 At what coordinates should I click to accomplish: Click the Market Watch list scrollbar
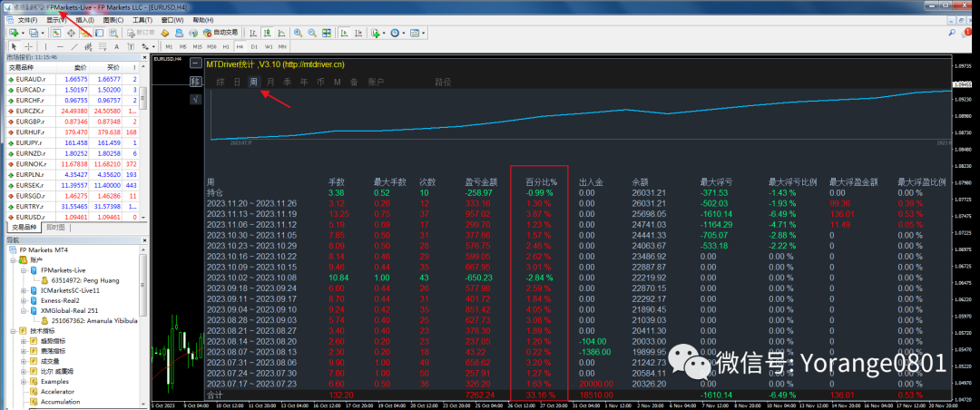[x=143, y=98]
